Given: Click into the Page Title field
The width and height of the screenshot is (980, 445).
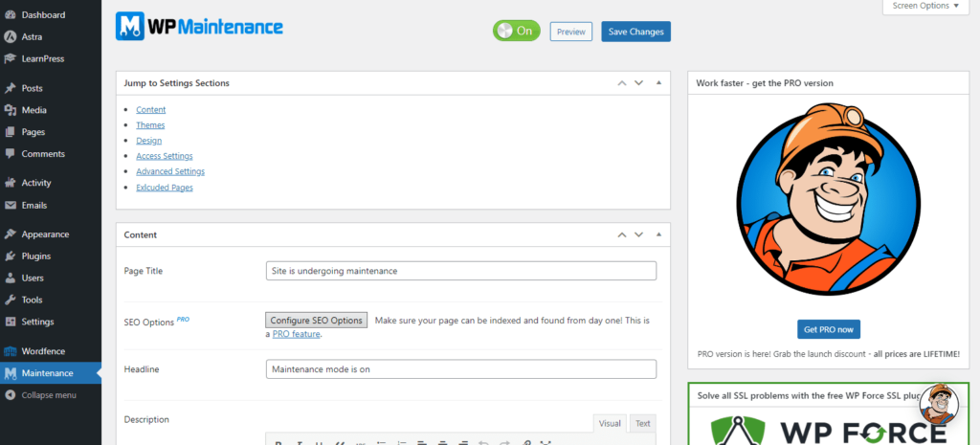Looking at the screenshot, I should 460,271.
